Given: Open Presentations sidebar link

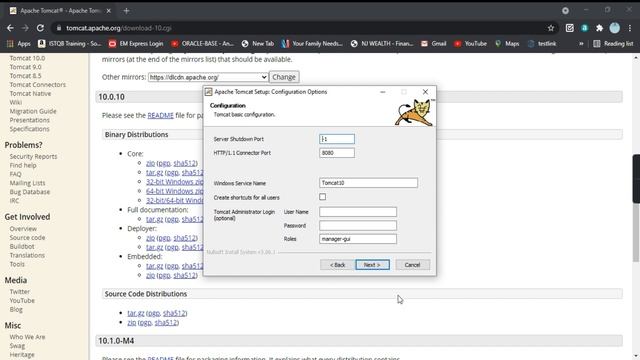Looking at the screenshot, I should click(x=29, y=120).
